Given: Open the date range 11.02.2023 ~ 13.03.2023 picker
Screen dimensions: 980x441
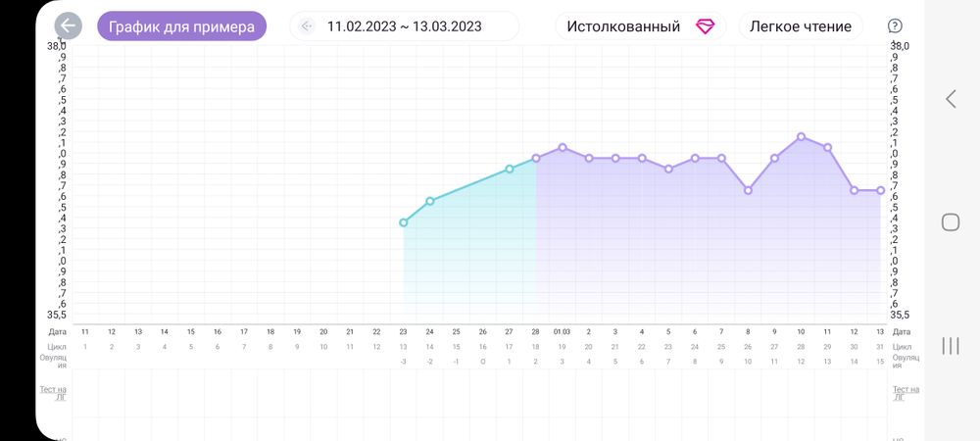Looking at the screenshot, I should point(404,26).
